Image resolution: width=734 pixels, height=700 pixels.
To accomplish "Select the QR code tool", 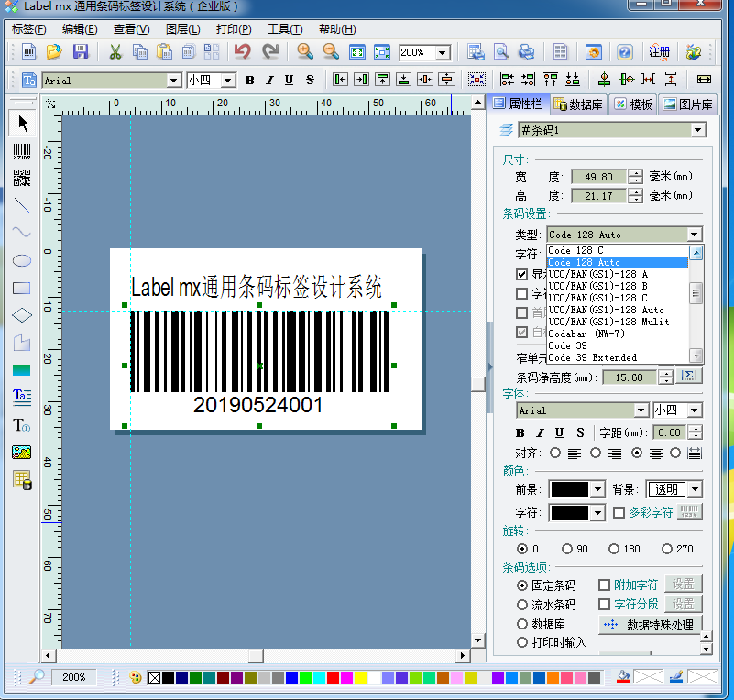I will pyautogui.click(x=21, y=179).
